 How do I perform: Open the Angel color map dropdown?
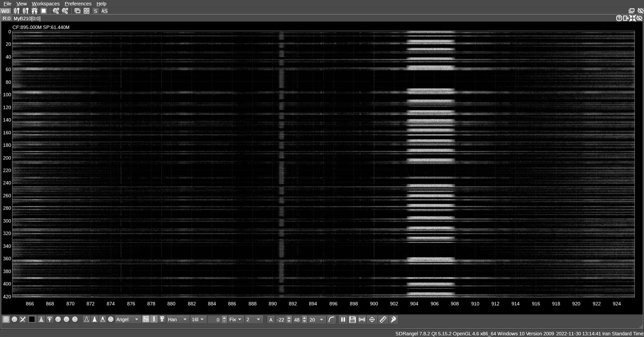pos(127,320)
